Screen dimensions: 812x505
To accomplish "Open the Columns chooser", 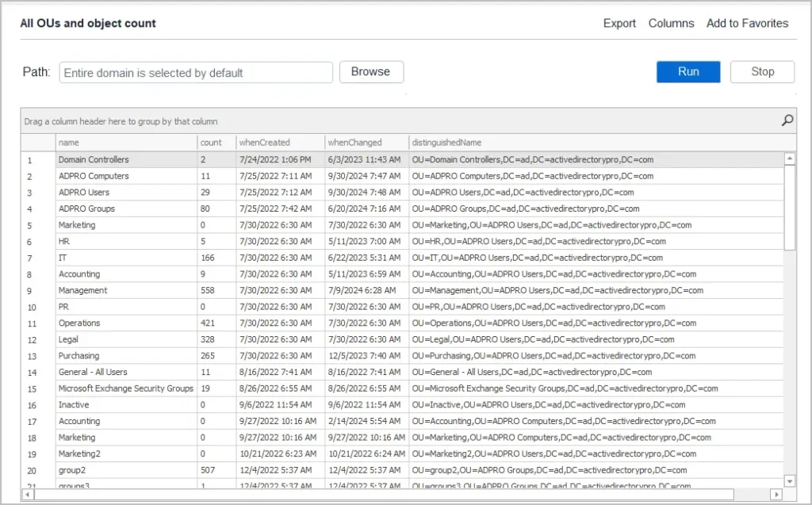I will click(671, 23).
